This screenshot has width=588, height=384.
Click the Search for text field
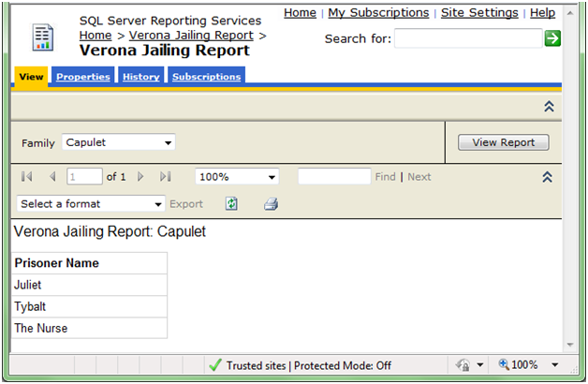click(x=467, y=38)
